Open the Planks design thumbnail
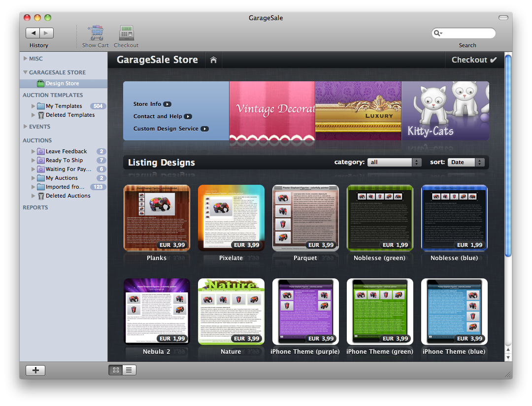The width and height of the screenshot is (532, 406). tap(157, 218)
